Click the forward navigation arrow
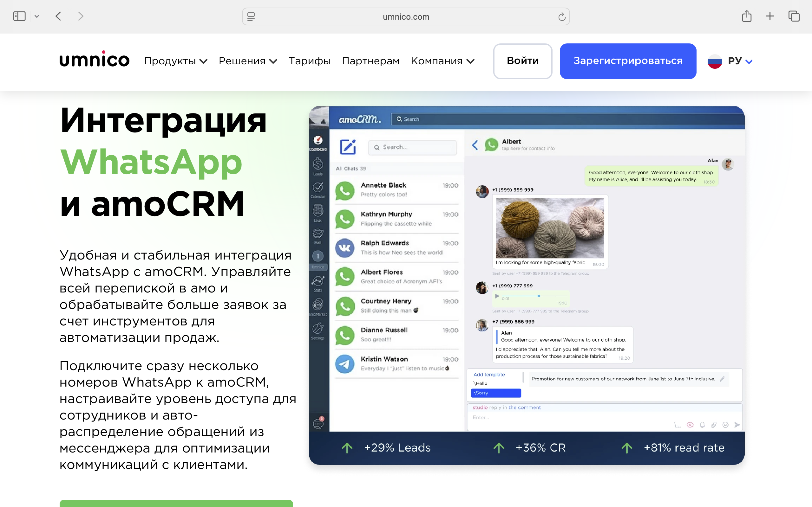The image size is (812, 507). [81, 16]
